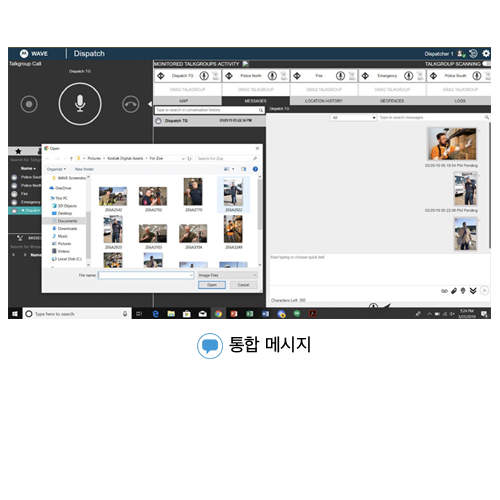Screen dimensions: 500x500
Task: Select the Dispatch TG conversation radio button
Action: [158, 121]
